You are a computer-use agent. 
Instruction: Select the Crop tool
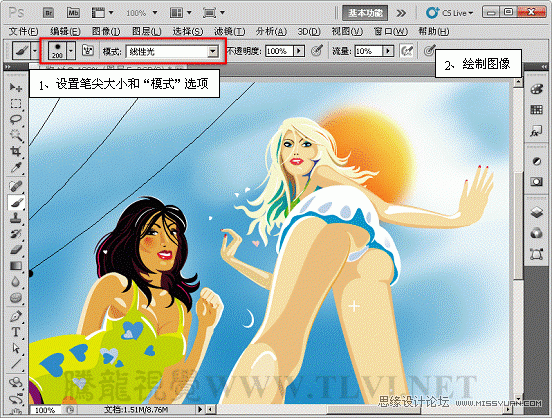click(x=16, y=151)
